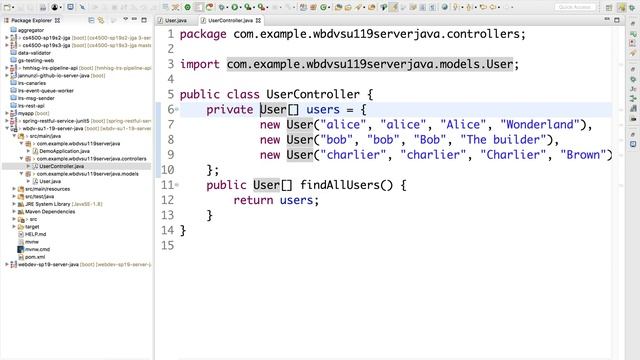
Task: Select the mvnw.cmd file
Action: (37, 249)
